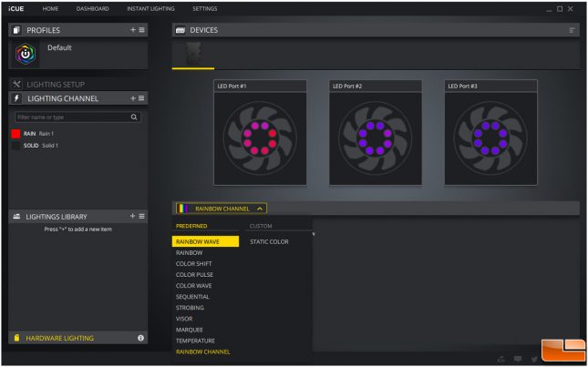This screenshot has width=588, height=367.
Task: Select the Default profile icon
Action: tap(26, 55)
